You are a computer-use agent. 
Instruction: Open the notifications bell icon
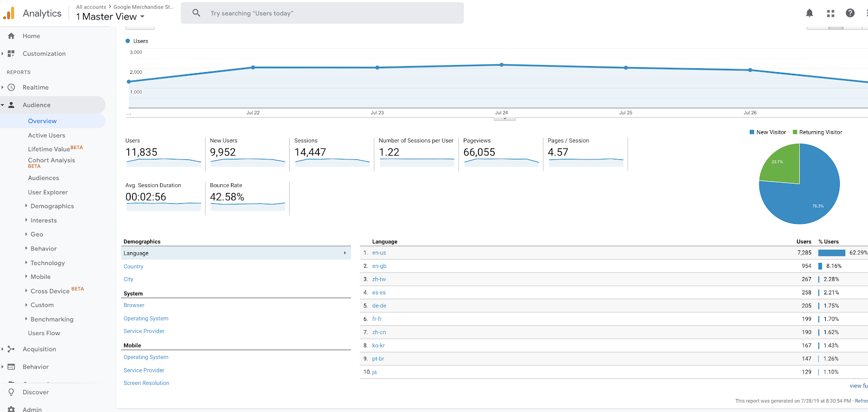pos(809,13)
